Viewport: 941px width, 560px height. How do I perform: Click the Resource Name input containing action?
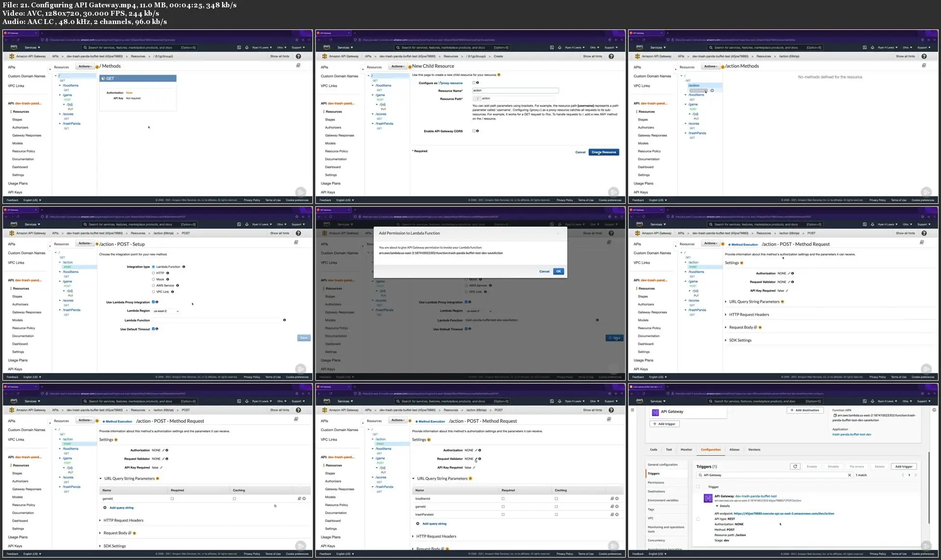pos(515,91)
